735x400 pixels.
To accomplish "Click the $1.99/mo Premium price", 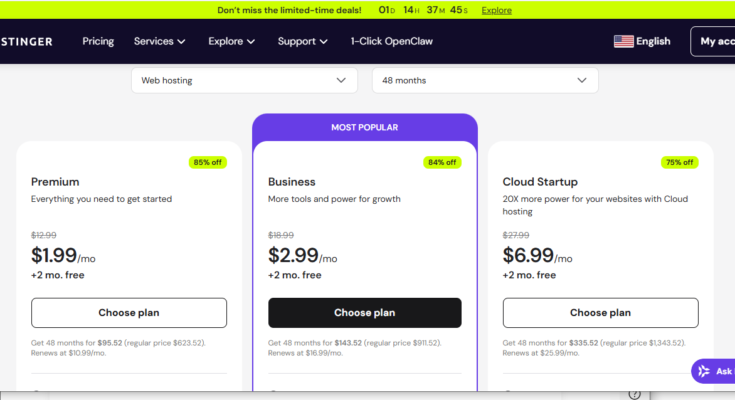I will (x=63, y=256).
